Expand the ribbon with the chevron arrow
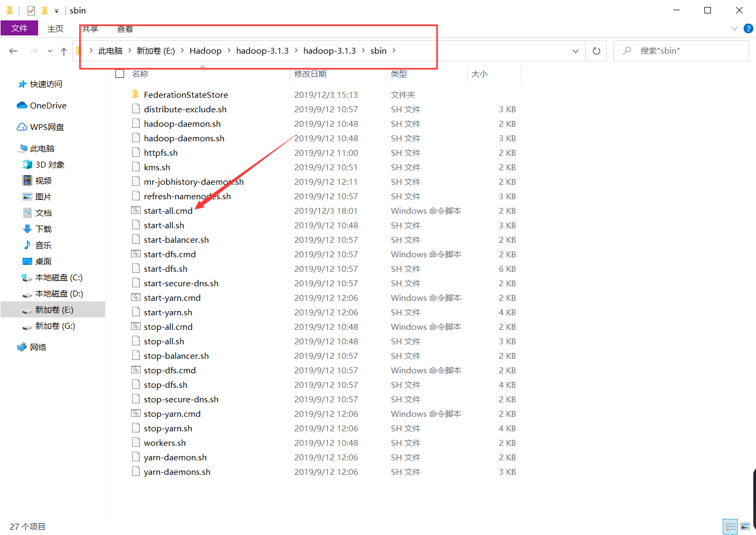The height and width of the screenshot is (535, 756). coord(733,28)
